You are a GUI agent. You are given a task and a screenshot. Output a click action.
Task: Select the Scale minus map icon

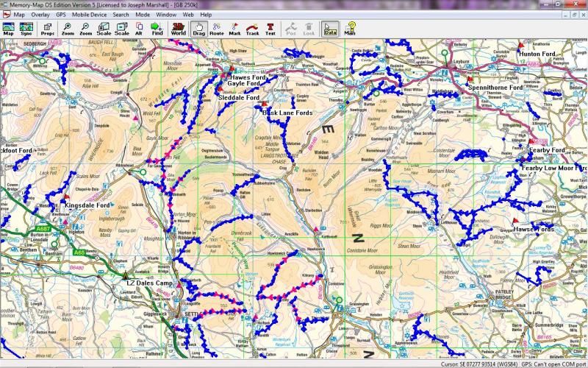point(122,29)
